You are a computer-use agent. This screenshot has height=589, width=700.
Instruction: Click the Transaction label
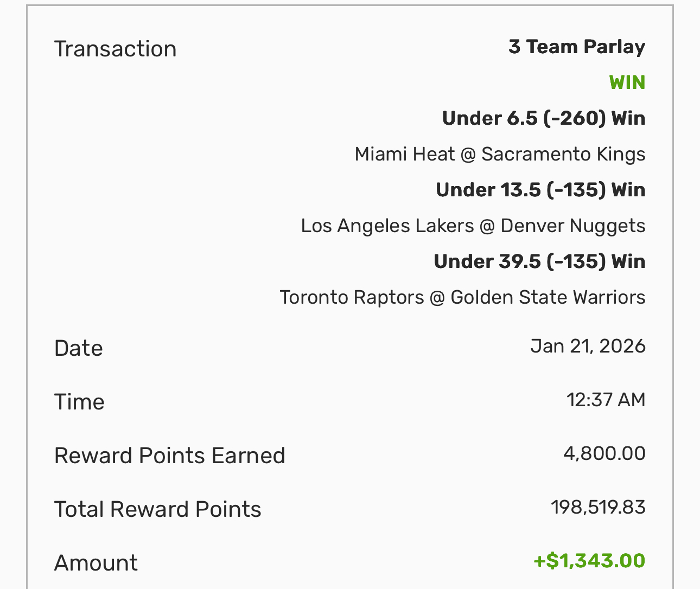coord(115,49)
